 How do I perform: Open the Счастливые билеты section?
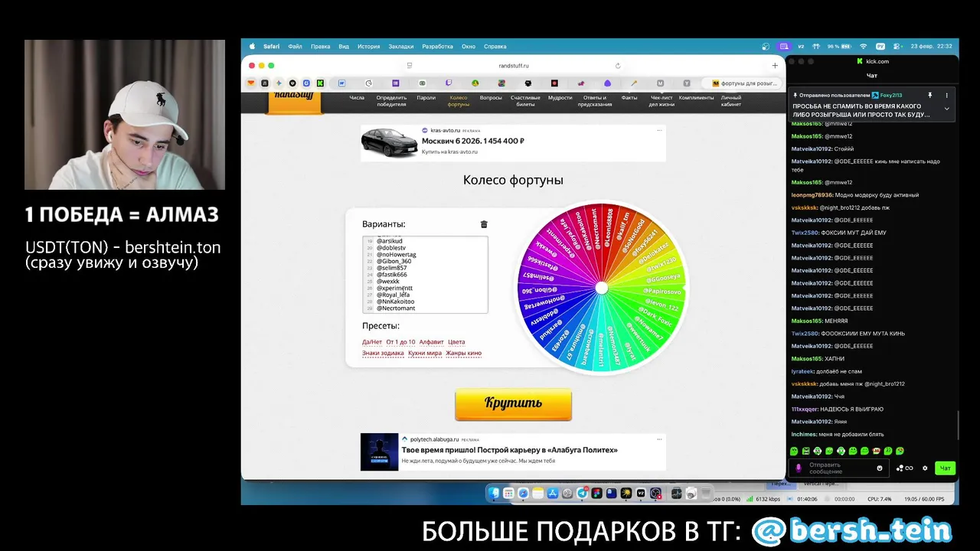[525, 101]
